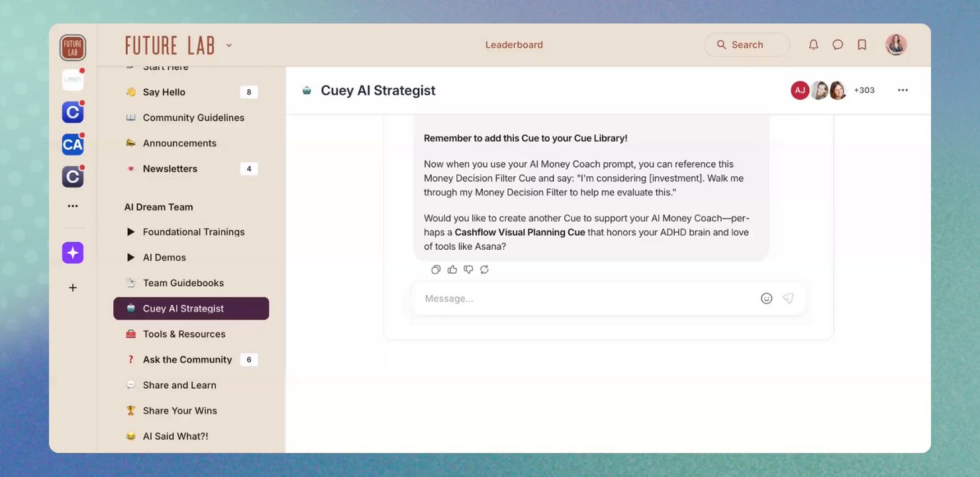980x477 pixels.
Task: Click the plus icon to add community
Action: [73, 288]
